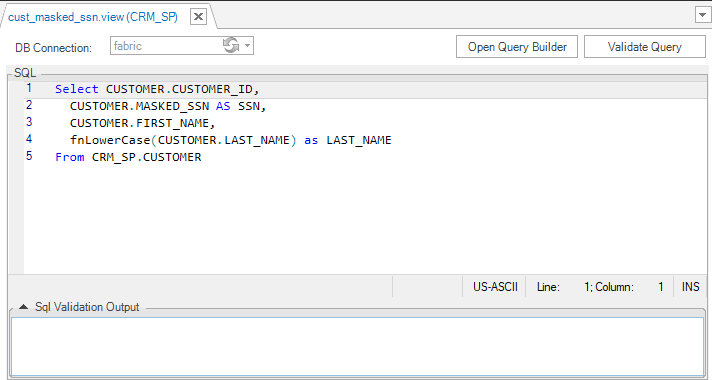
Task: Close the cust_masked_ssn.view tab
Action: coord(198,17)
